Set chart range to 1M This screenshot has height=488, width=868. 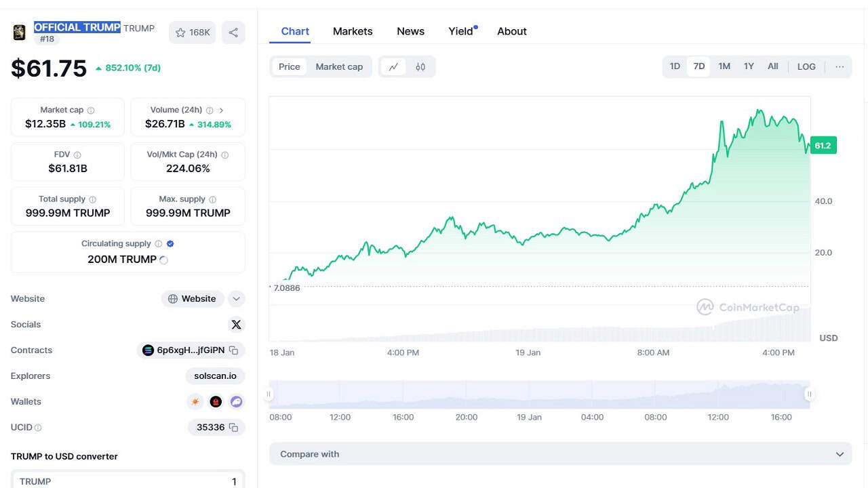[724, 66]
